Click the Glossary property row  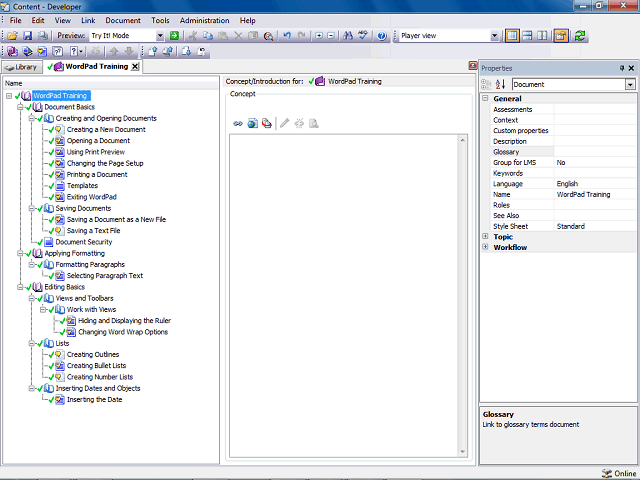point(563,152)
